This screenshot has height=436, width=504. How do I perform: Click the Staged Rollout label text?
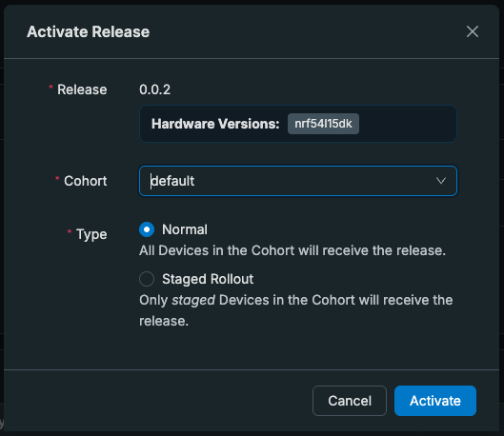(x=208, y=279)
